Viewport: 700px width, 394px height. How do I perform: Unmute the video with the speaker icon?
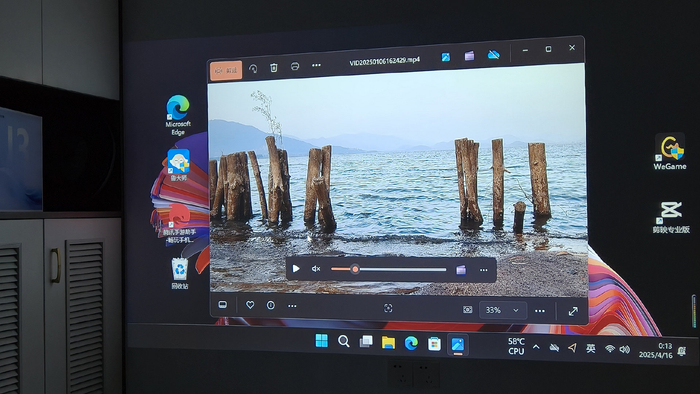[316, 269]
